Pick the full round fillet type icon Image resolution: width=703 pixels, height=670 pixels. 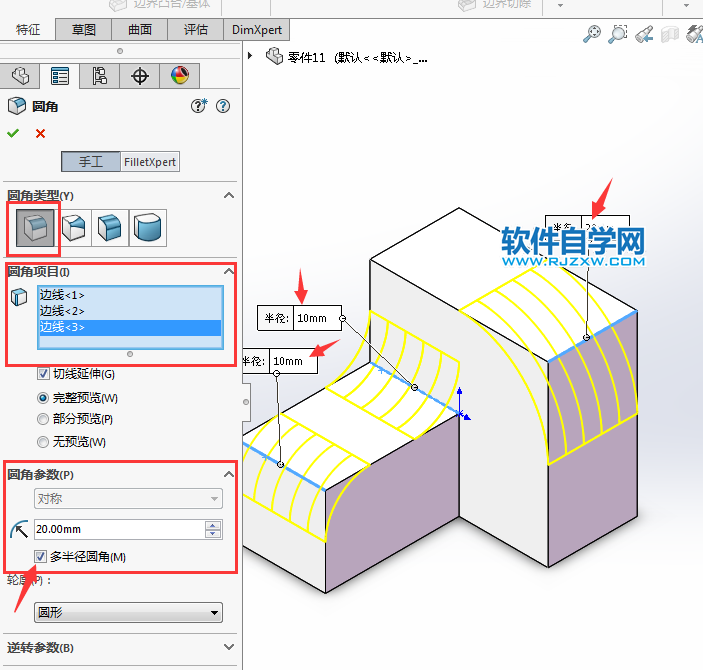click(149, 228)
